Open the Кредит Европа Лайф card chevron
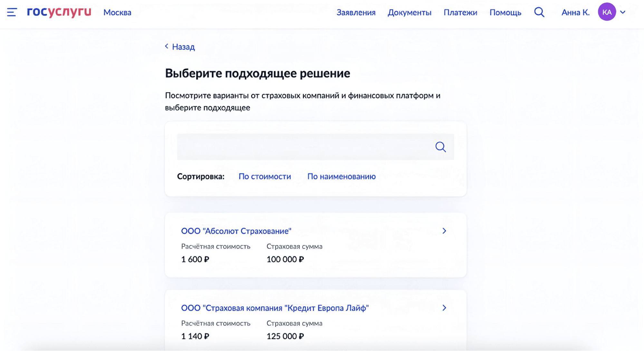 click(x=444, y=308)
